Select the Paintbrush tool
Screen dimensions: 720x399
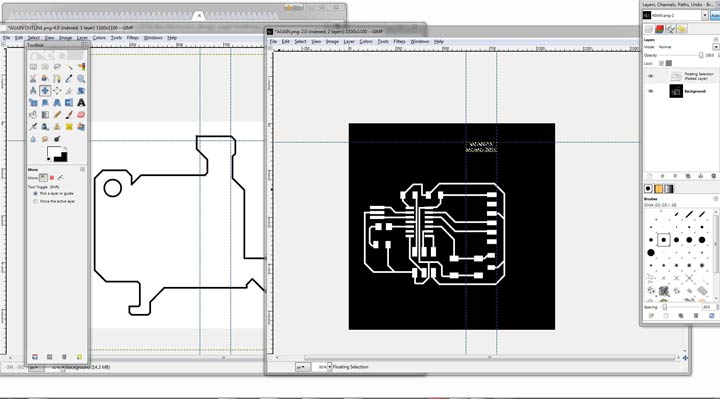tap(69, 115)
